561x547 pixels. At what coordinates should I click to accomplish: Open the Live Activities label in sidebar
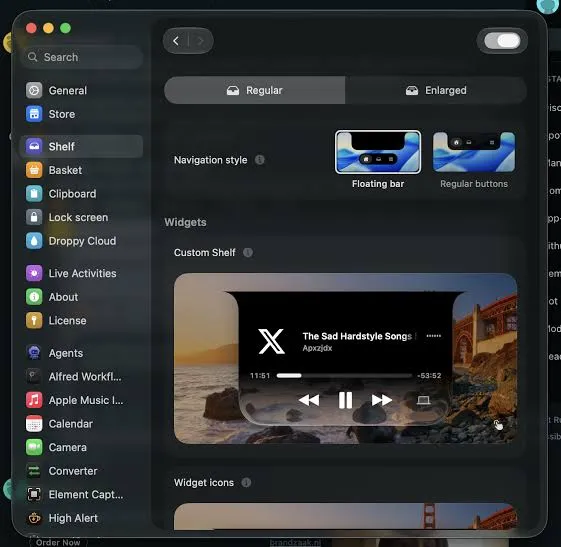82,273
